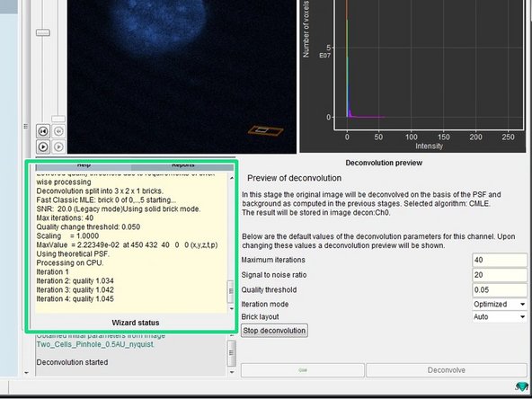Click the 'Iteration 2: quality 1.034' log line
Screen dimensions: 532x399
[75, 281]
